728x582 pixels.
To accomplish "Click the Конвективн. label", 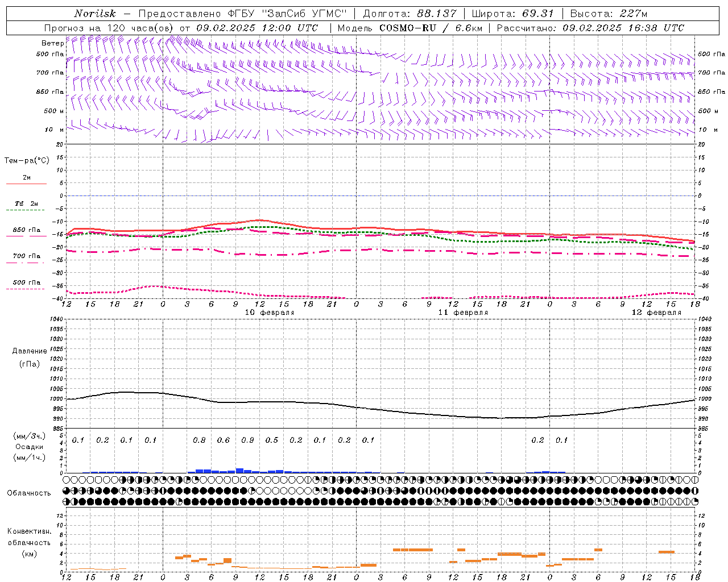I will (29, 531).
